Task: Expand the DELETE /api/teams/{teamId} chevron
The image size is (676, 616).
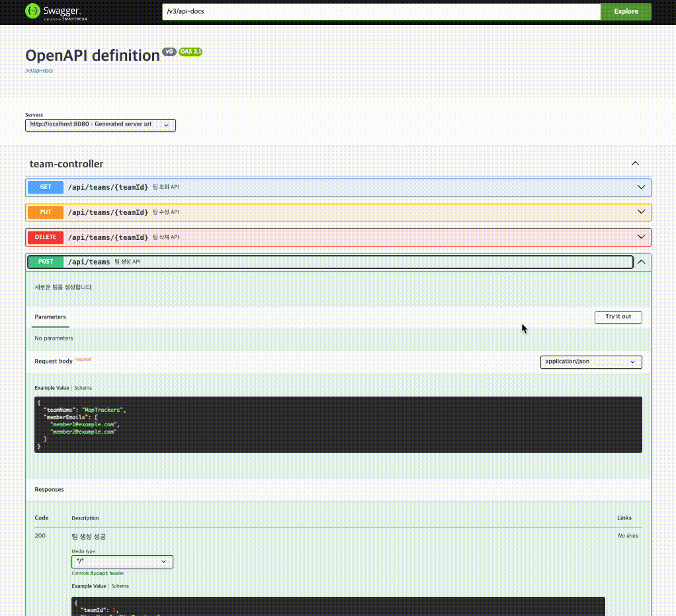Action: point(641,237)
